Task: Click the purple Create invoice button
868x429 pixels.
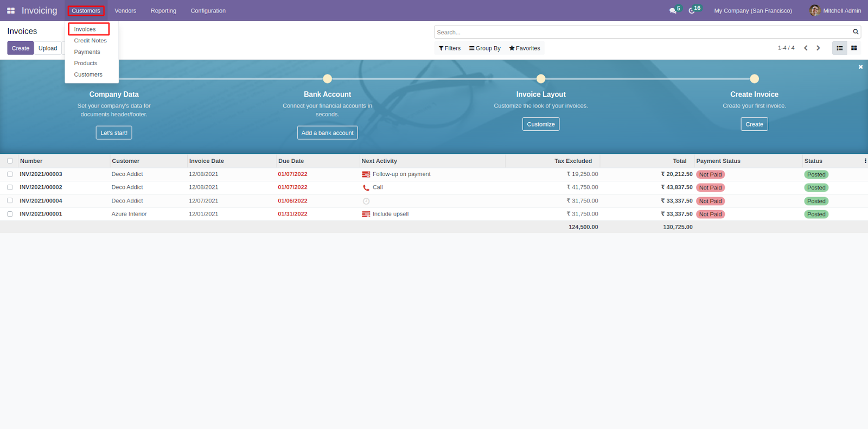Action: click(x=21, y=48)
